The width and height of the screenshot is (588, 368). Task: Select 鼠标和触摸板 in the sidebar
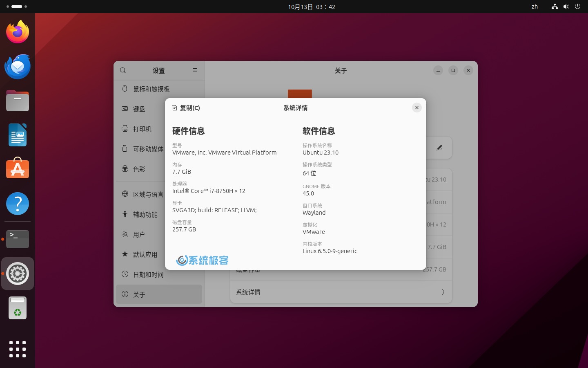159,89
